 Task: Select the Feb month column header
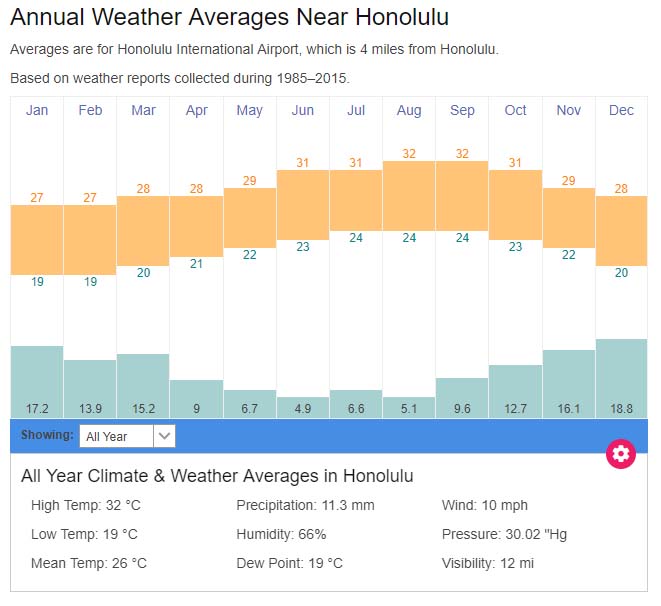90,110
